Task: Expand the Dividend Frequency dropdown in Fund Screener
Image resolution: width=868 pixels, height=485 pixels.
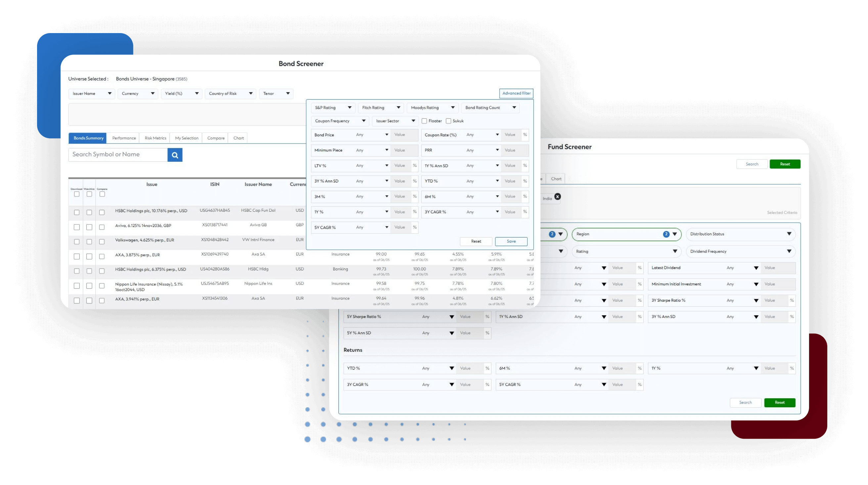Action: [741, 252]
